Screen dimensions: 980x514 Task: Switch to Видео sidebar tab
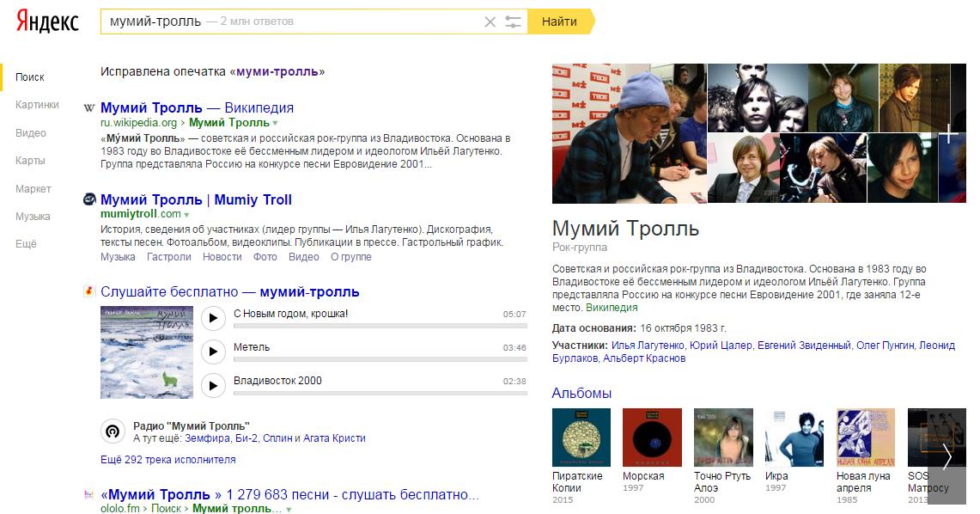pos(31,132)
